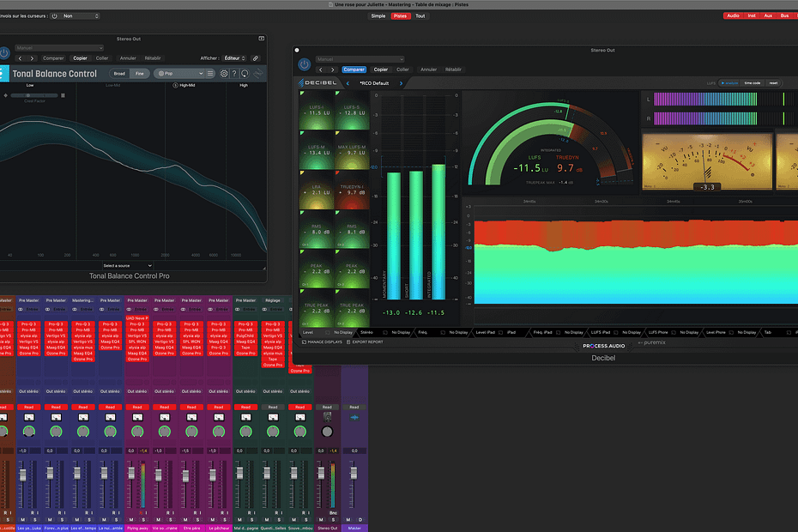Click Copier in Decibel window
The height and width of the screenshot is (532, 798).
[381, 70]
